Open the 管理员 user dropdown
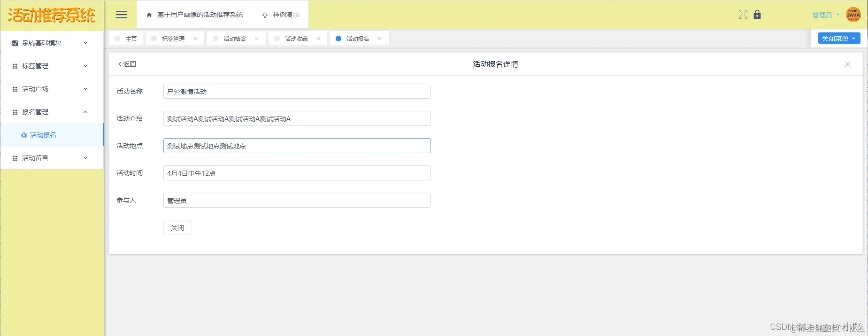Image resolution: width=868 pixels, height=336 pixels. click(826, 15)
